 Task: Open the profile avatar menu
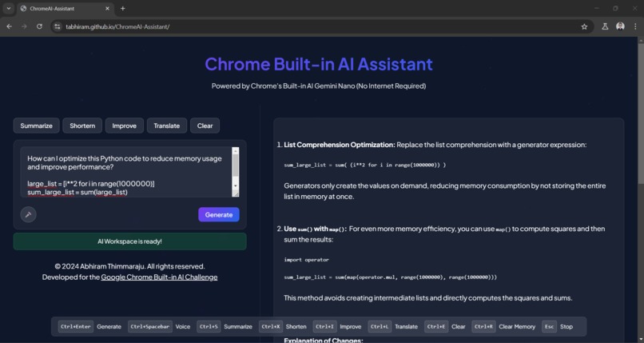coord(620,26)
